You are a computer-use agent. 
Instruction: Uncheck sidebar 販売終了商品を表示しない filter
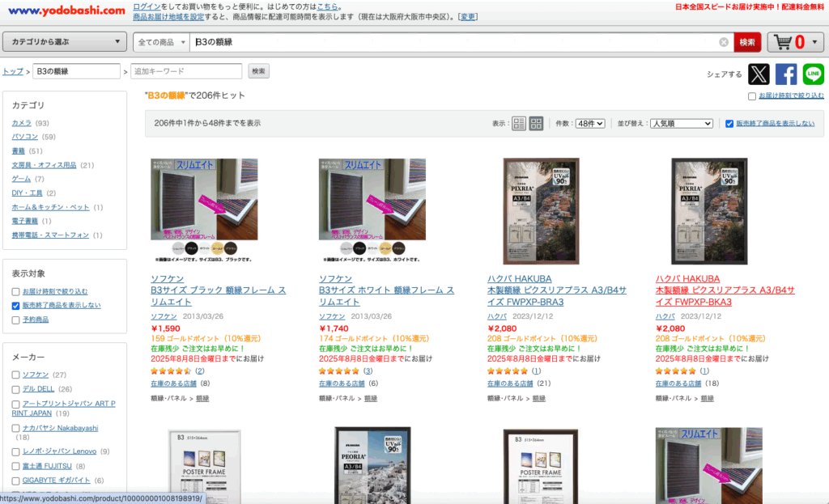(x=16, y=306)
